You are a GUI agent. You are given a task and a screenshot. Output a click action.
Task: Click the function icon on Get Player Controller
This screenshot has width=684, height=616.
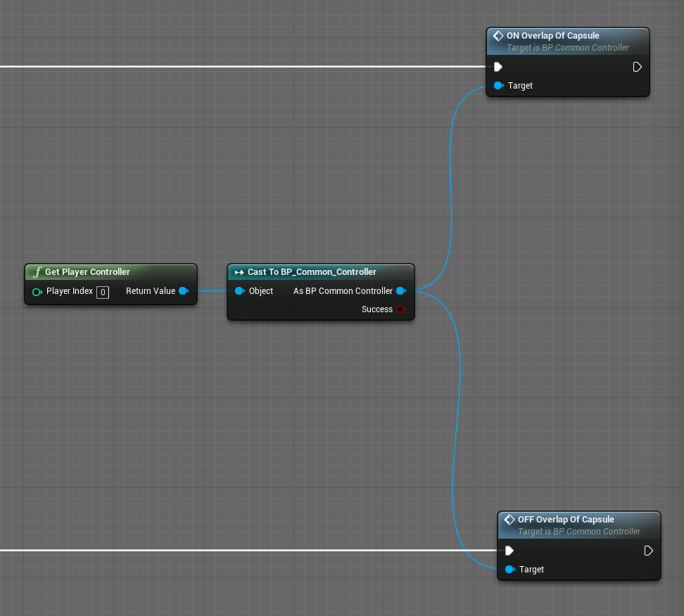point(37,272)
